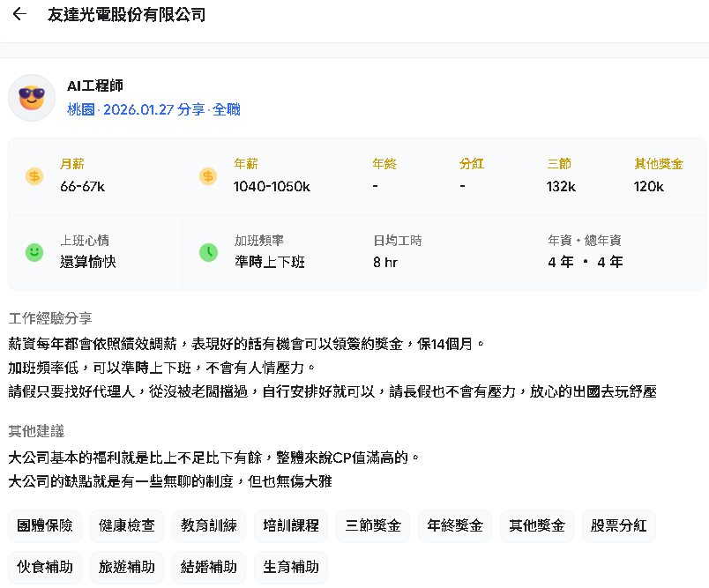Screen dimensions: 709x588
Task: Click the 工作經驗分享 section heading
Action: [x=50, y=318]
